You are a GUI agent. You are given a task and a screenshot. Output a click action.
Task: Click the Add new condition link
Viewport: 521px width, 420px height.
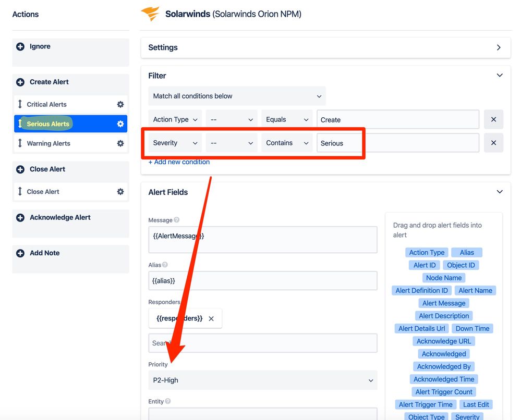[x=179, y=162]
